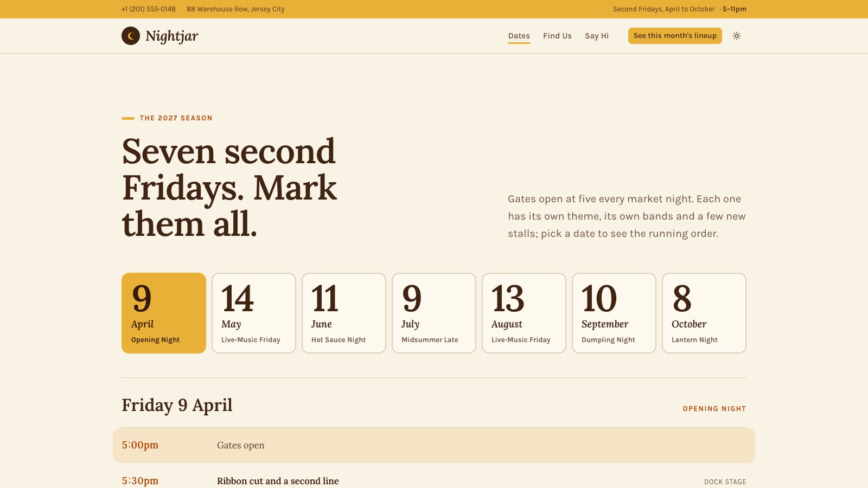The image size is (868, 488).
Task: Click Second Fridays, April to October text
Action: [x=664, y=9]
